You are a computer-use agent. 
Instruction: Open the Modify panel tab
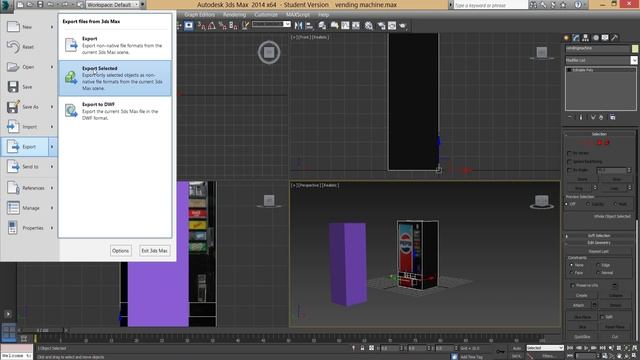(x=576, y=38)
